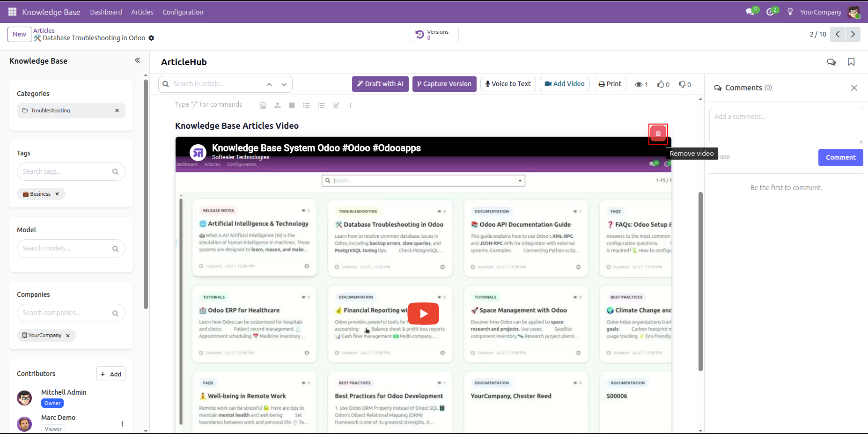Screen dimensions: 868x434
Task: Close the comments panel
Action: pos(854,88)
